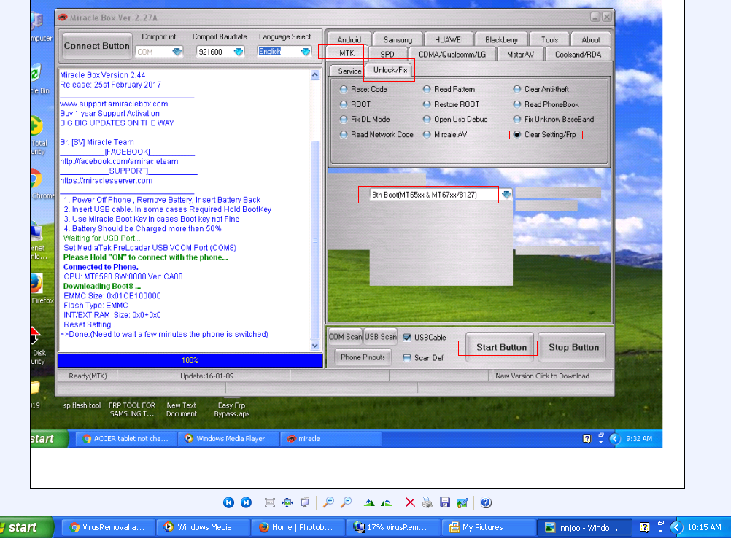Open My Pictures from the taskbar
This screenshot has height=560, width=747.
click(x=489, y=527)
